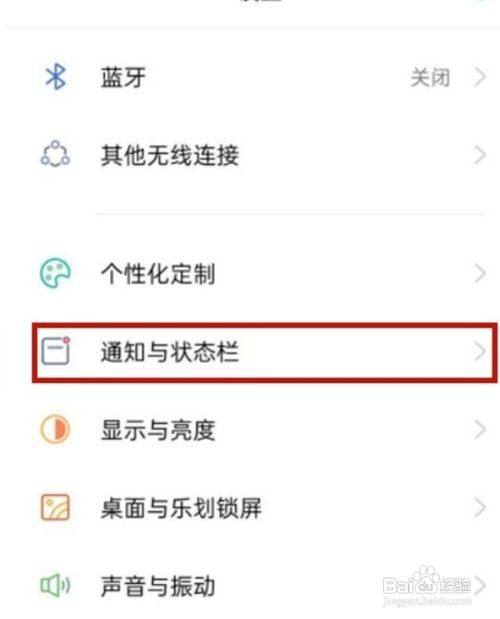Screen dimensions: 500x619
Task: Tap the Bluetooth icon
Action: point(56,77)
